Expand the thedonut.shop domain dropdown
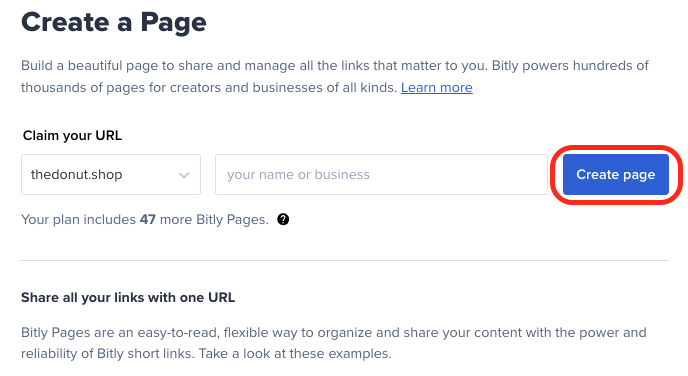Image resolution: width=688 pixels, height=376 pixels. (x=111, y=174)
